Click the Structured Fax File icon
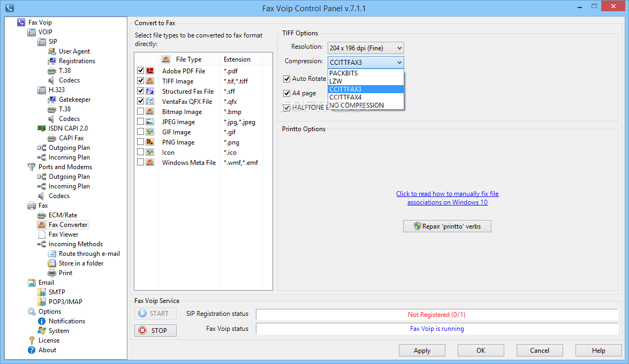This screenshot has height=364, width=629. click(150, 91)
